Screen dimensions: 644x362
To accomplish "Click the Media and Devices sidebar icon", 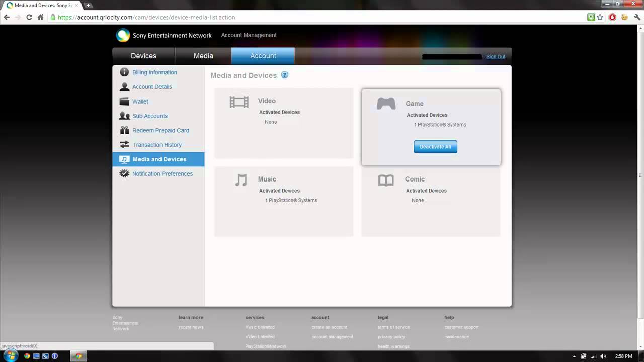I will 124,159.
